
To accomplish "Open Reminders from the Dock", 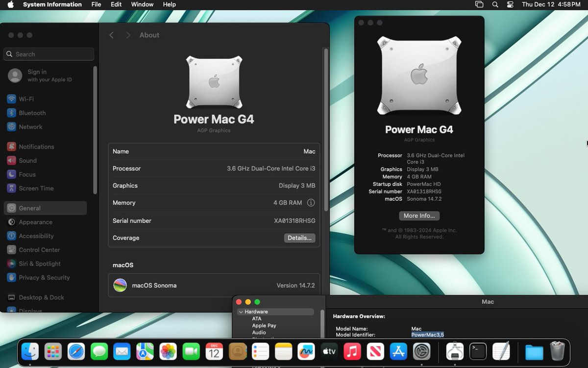I will 260,351.
